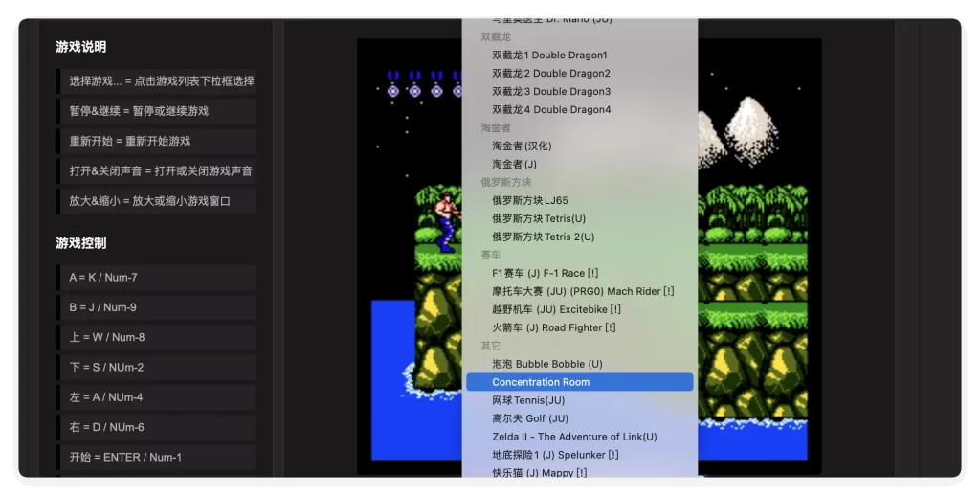Choose 俄罗斯方块 Tetris 2(U) entry
The image size is (980, 496).
(x=543, y=237)
